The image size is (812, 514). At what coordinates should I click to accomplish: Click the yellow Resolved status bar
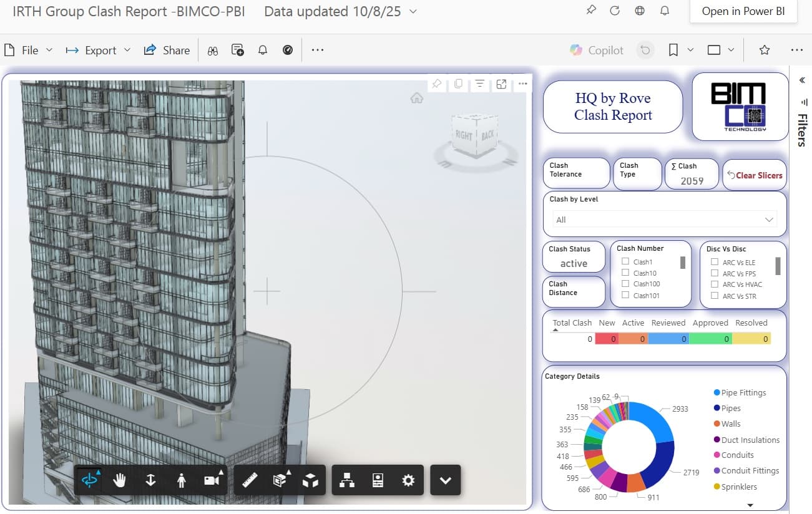[751, 339]
